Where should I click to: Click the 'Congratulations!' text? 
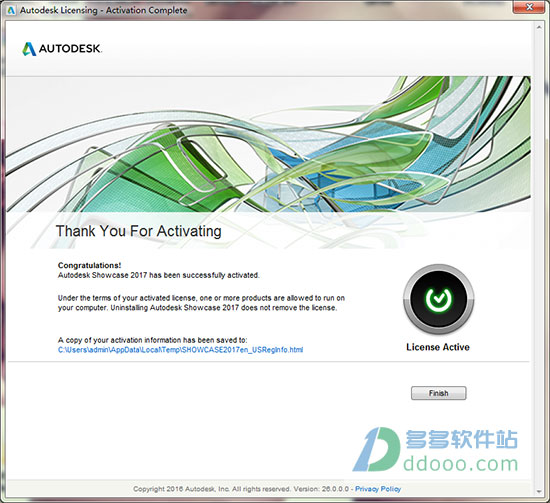click(x=89, y=265)
